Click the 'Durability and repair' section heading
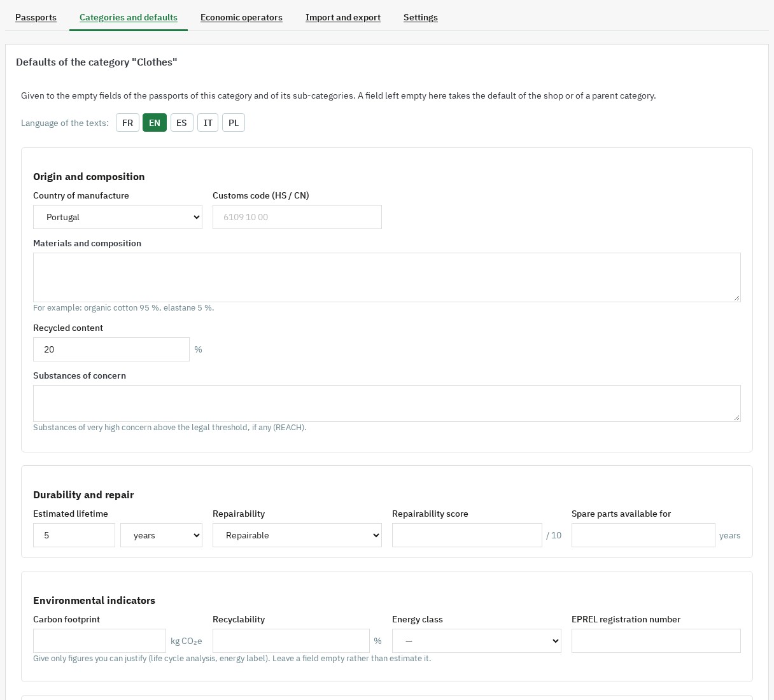The height and width of the screenshot is (700, 774). 83,494
